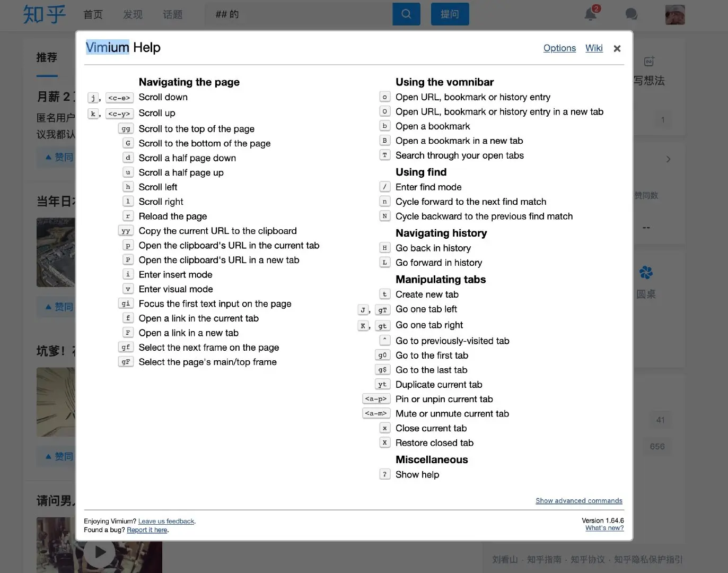Click the text 'Copy the current URL to the clipboard'
Viewport: 728px width, 573px height.
[x=218, y=231]
